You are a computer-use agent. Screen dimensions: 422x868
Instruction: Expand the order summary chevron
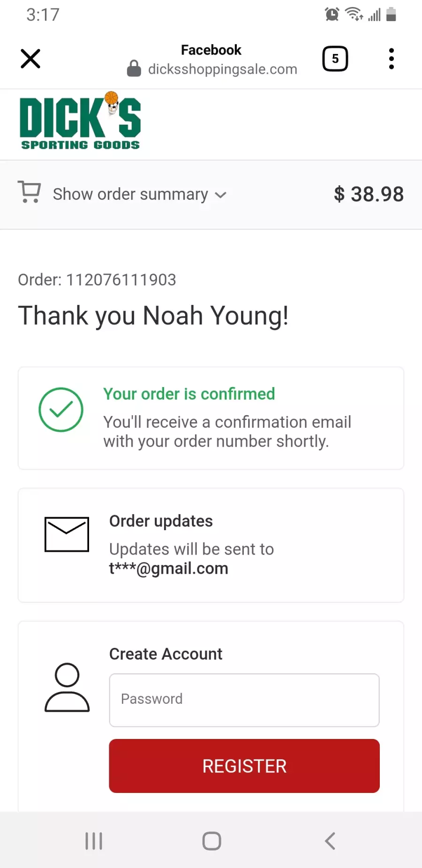220,195
